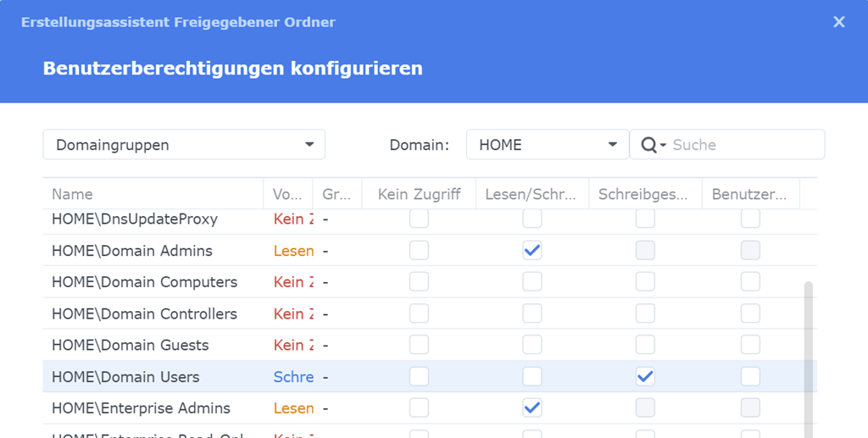
Task: Uncheck Schreibgeschützt for Domain Users
Action: click(645, 377)
